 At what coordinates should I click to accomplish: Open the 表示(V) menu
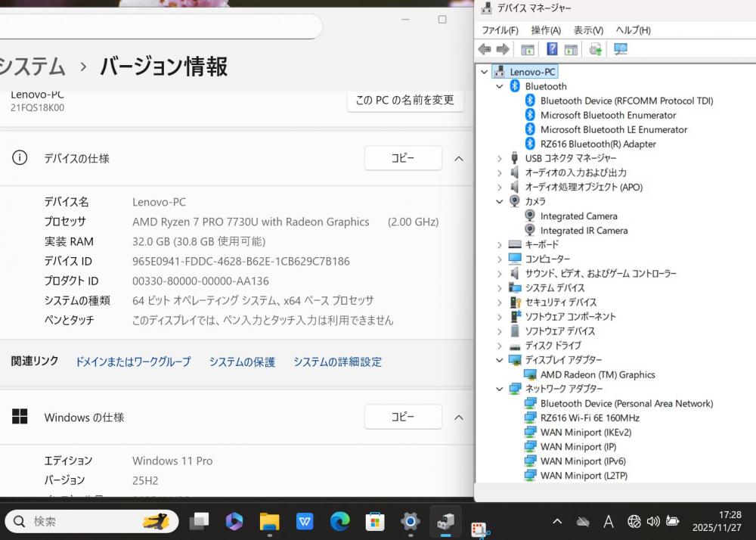pyautogui.click(x=588, y=30)
